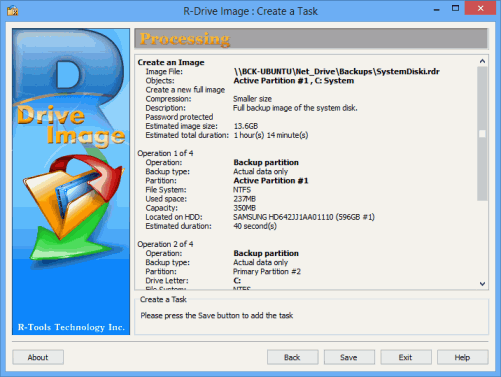Click the big blue R logo emblem
Screen dimensions: 501x377
click(68, 67)
